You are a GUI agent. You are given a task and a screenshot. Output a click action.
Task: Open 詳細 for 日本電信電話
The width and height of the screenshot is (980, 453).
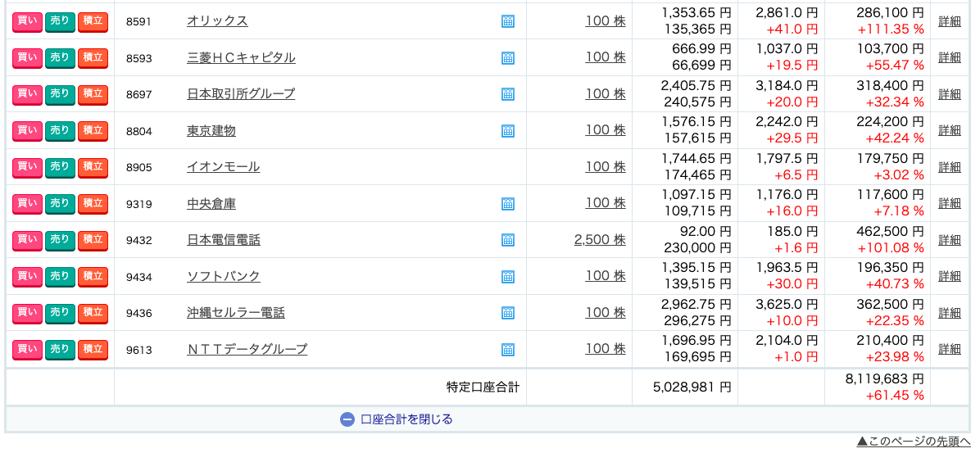950,239
